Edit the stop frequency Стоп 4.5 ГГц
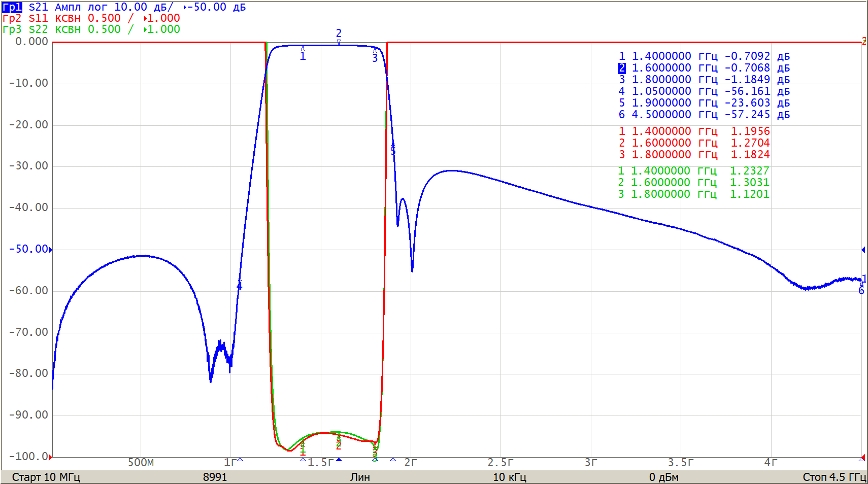 pos(834,477)
